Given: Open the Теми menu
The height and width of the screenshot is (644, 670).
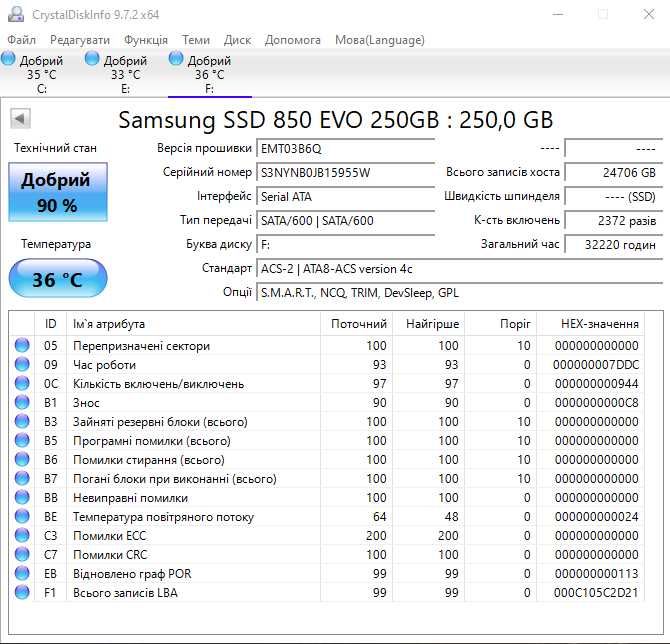Looking at the screenshot, I should (x=196, y=40).
